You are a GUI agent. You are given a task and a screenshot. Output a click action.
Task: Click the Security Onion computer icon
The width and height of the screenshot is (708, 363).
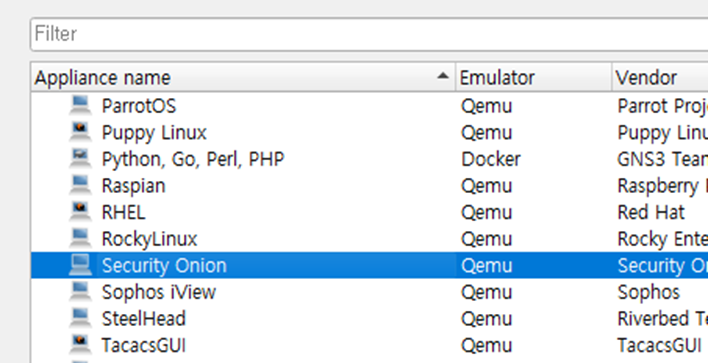(80, 265)
